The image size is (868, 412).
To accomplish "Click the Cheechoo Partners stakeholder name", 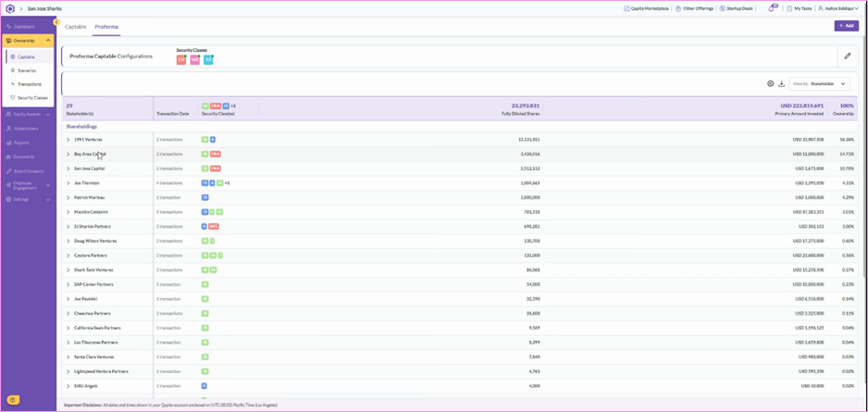I will 93,314.
